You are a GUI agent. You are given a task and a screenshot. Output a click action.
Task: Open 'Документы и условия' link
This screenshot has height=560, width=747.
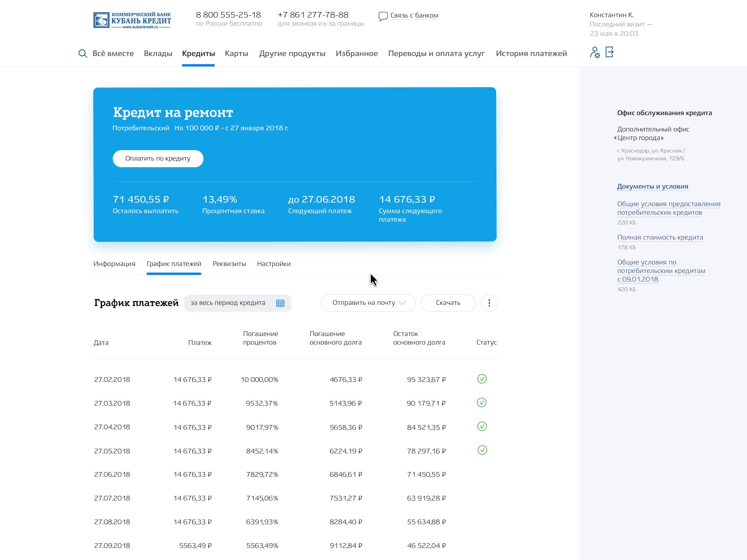coord(652,186)
